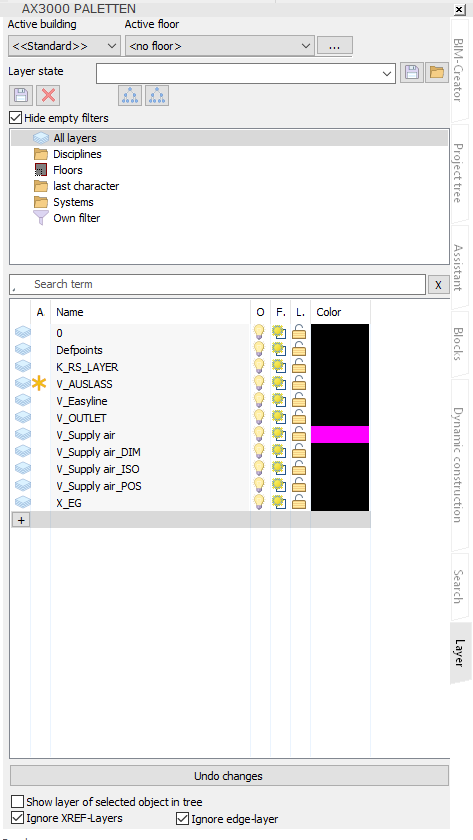Click the red X delete filter icon
This screenshot has width=473, height=840.
pos(48,95)
